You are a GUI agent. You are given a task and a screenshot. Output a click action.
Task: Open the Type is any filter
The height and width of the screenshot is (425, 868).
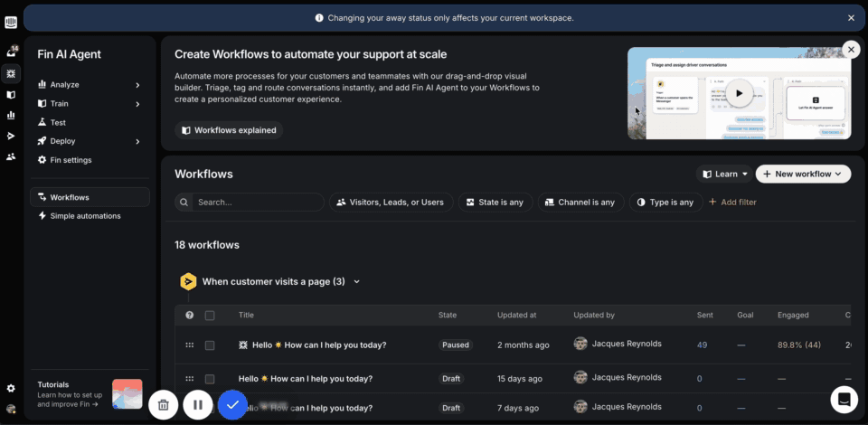(666, 202)
